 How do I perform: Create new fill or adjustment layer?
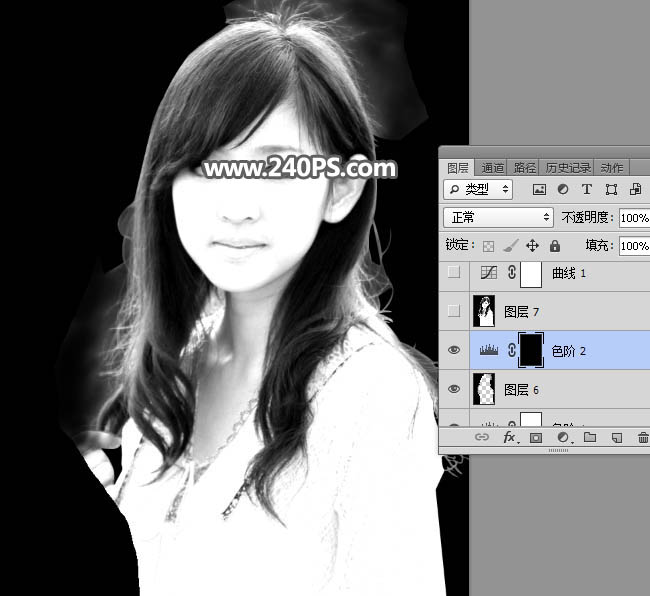click(563, 437)
